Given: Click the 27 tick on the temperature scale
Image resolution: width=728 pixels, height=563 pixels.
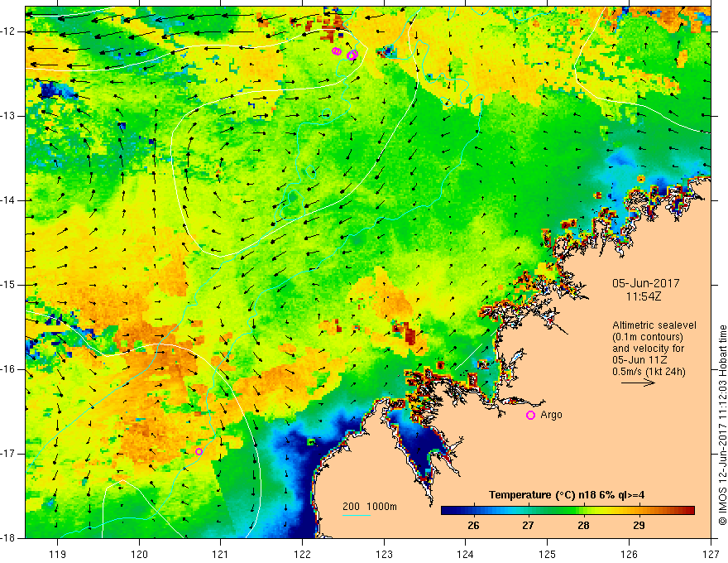Looking at the screenshot, I should [x=528, y=526].
